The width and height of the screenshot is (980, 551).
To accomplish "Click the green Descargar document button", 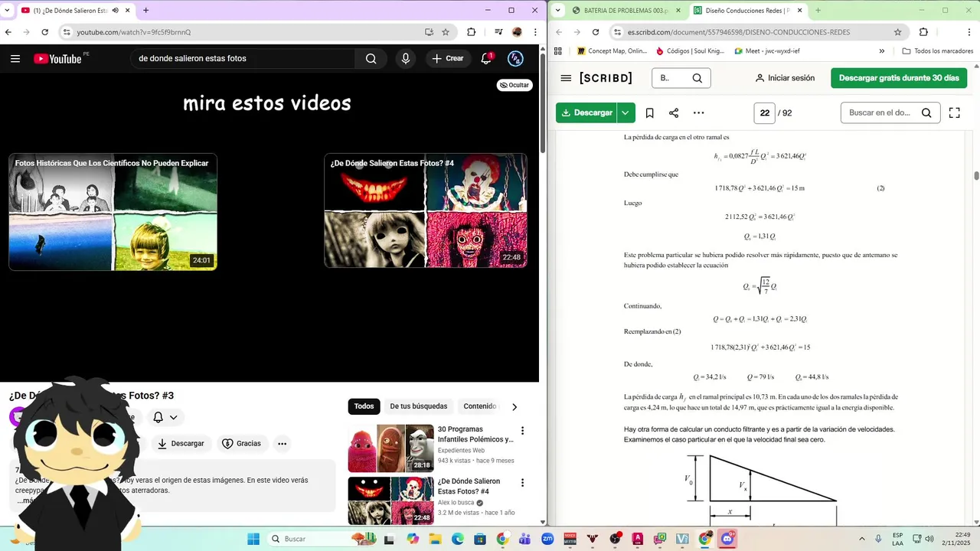I will tap(586, 112).
